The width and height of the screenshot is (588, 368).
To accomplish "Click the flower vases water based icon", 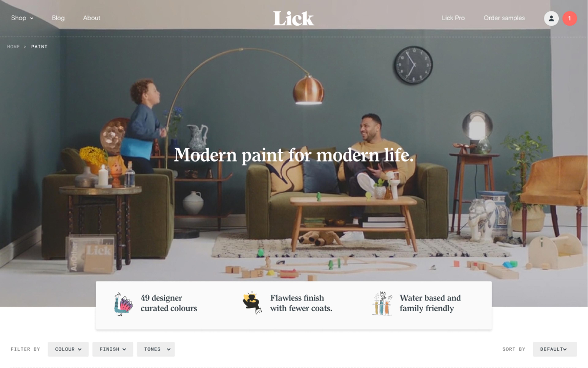I will [x=382, y=303].
